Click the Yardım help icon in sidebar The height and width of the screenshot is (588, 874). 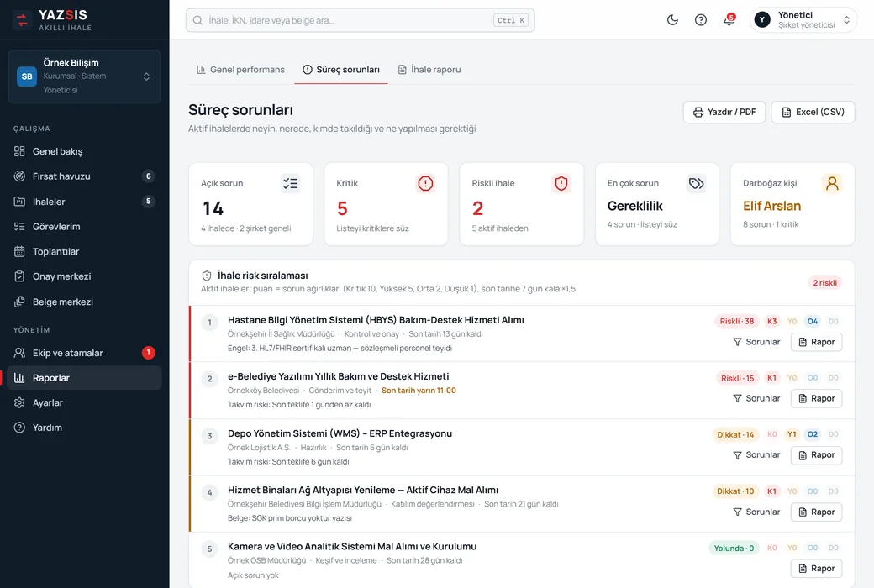[19, 428]
